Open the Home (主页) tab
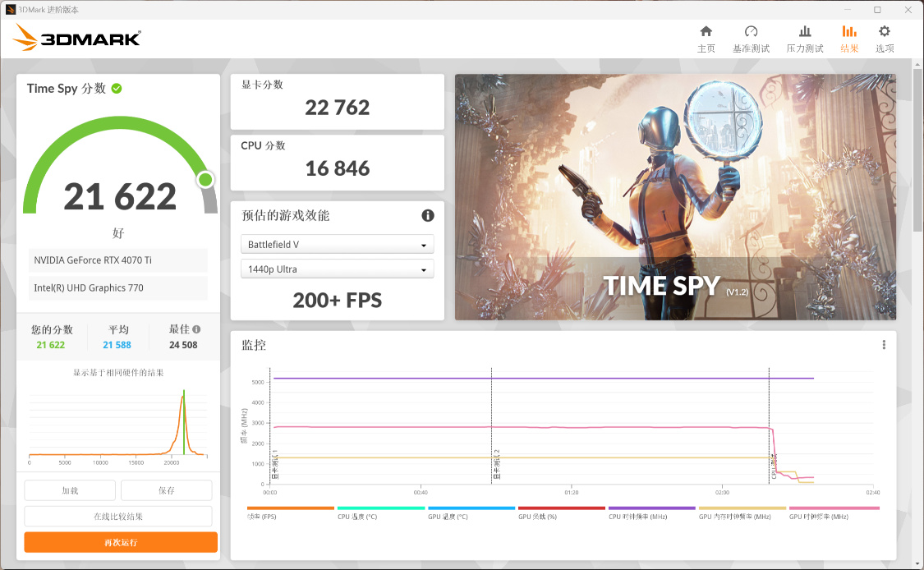 (x=706, y=39)
